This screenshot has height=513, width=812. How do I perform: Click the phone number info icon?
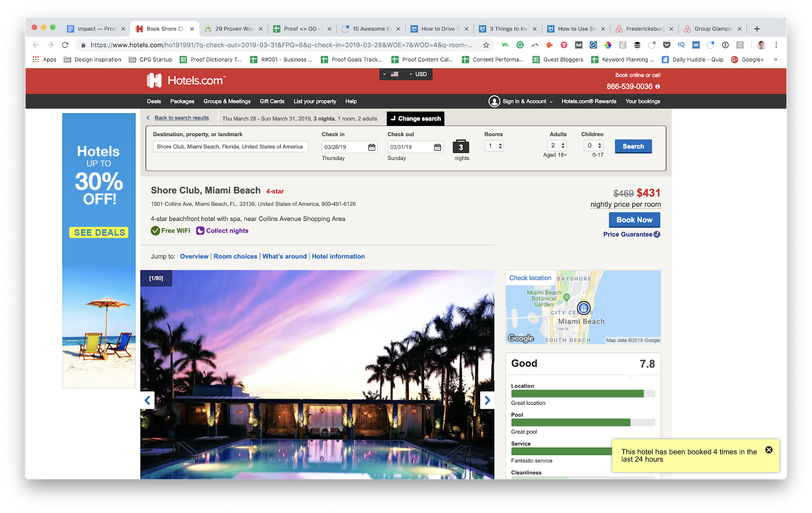[x=658, y=86]
